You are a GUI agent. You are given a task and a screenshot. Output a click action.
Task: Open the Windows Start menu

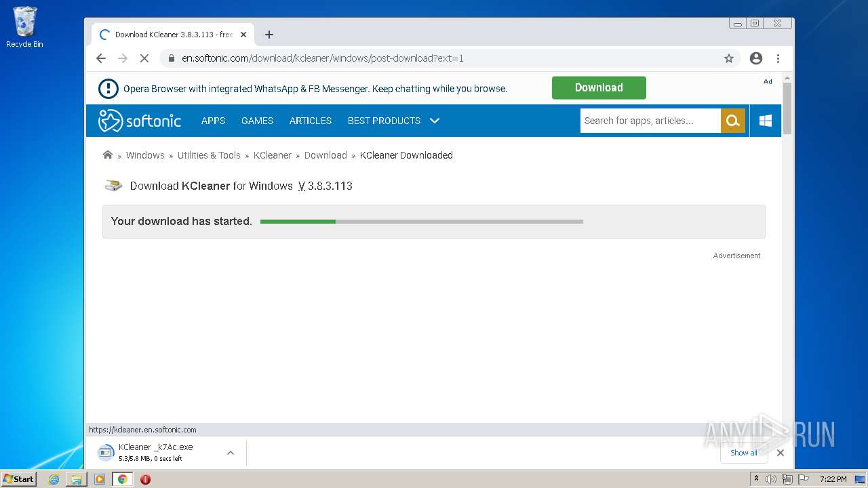pos(19,479)
